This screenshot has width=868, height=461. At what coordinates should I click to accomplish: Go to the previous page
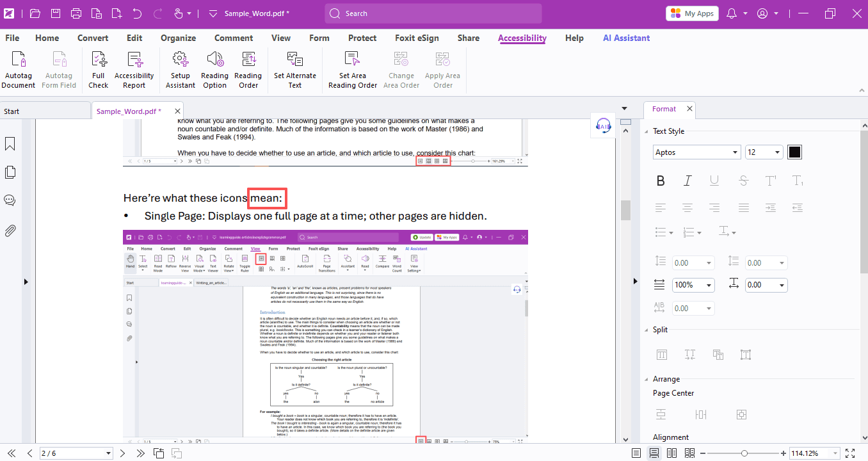point(29,453)
